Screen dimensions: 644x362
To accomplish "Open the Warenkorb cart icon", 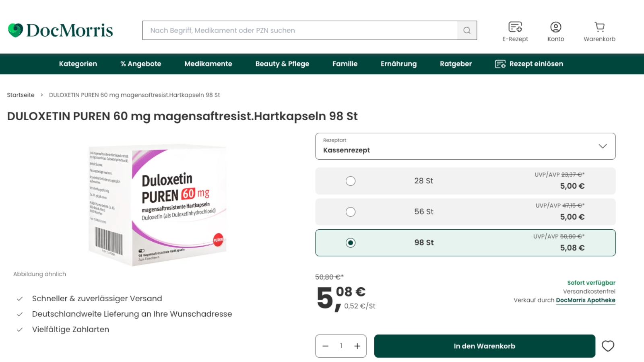I will (600, 27).
